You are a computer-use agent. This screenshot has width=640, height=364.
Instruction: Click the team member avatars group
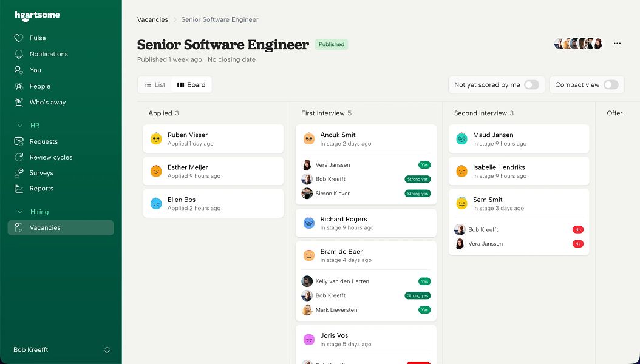[x=579, y=44]
